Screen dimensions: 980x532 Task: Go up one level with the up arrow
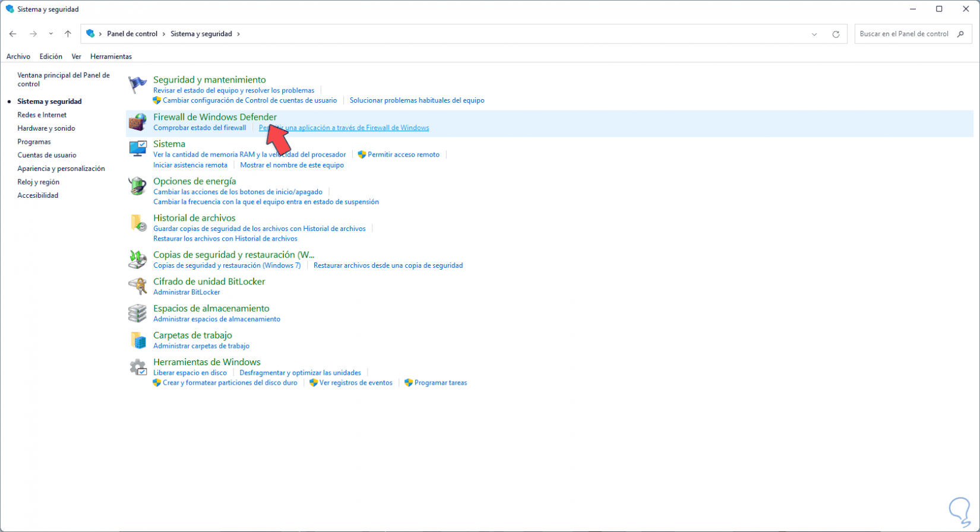click(x=68, y=34)
